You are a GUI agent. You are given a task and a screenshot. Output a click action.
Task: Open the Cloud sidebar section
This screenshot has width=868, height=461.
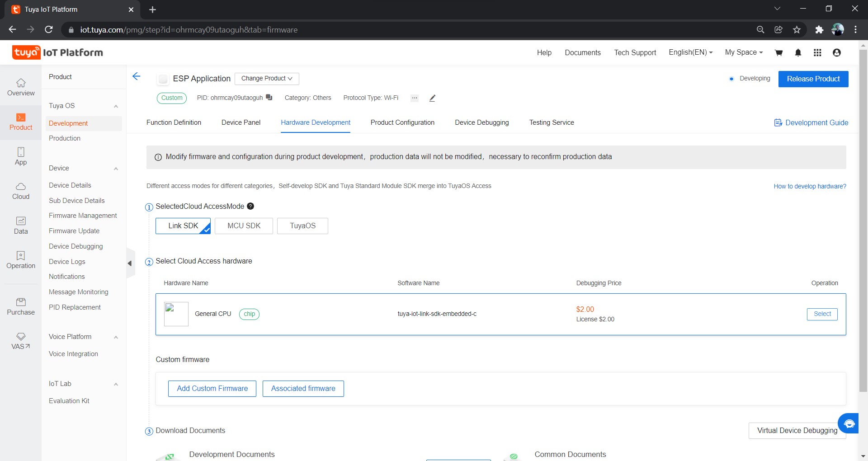21,191
